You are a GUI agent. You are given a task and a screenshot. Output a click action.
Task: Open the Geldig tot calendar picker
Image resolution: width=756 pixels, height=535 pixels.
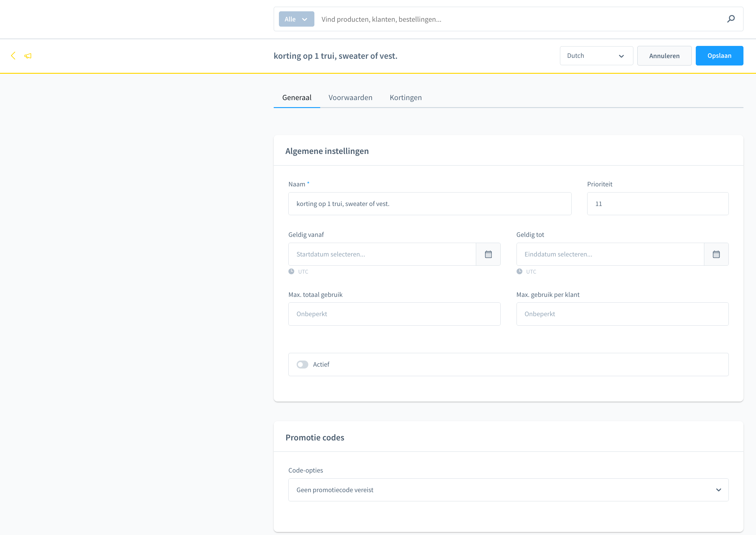click(716, 254)
